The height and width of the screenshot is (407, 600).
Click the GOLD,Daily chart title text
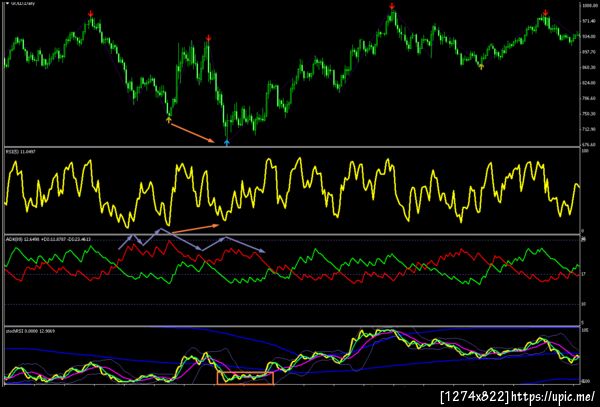(23, 2)
